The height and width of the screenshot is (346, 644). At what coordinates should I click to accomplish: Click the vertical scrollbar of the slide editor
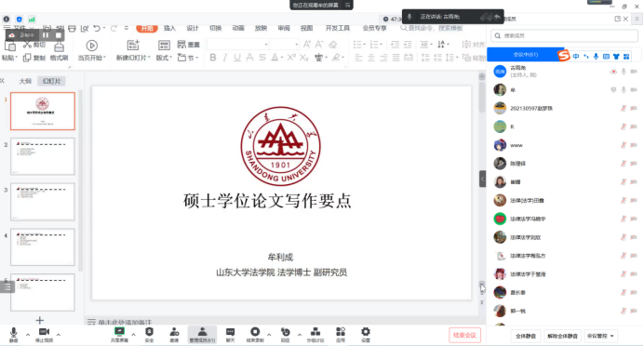[x=482, y=180]
